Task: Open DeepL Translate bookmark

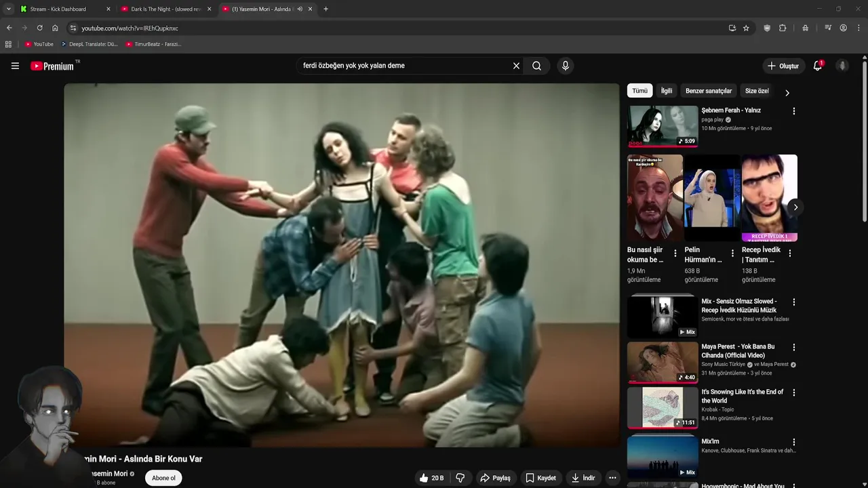Action: click(90, 44)
